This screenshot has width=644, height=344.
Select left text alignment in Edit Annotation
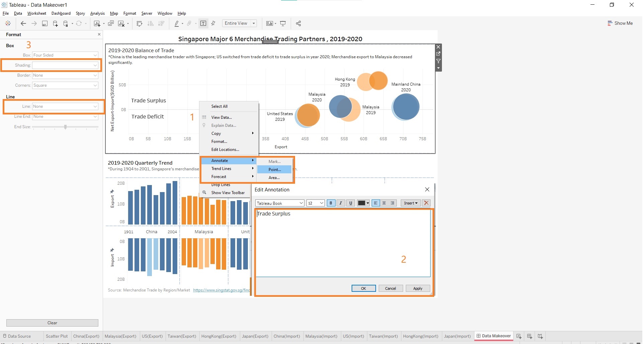point(376,203)
